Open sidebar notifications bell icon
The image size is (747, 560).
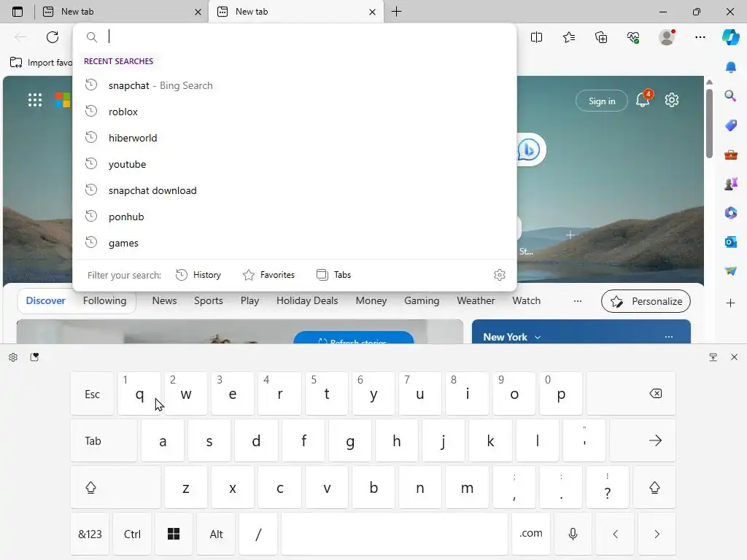(x=731, y=67)
